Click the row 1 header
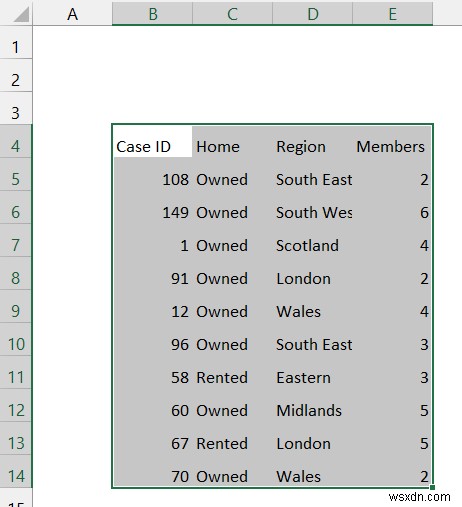 tap(16, 46)
